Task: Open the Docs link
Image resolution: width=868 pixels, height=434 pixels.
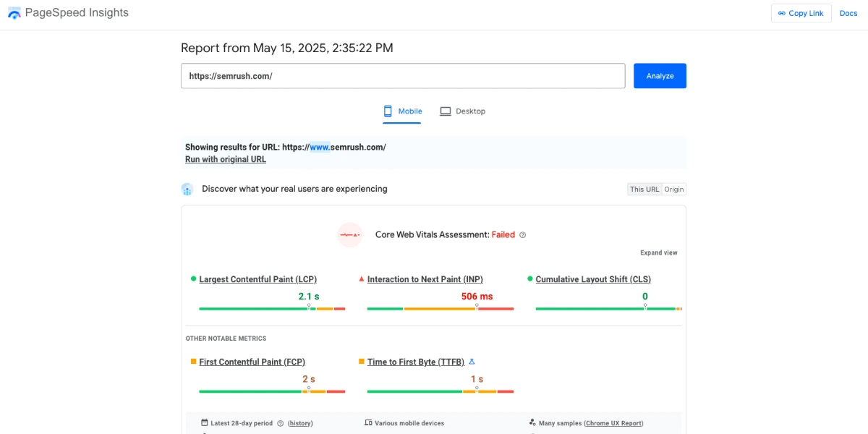Action: [848, 13]
